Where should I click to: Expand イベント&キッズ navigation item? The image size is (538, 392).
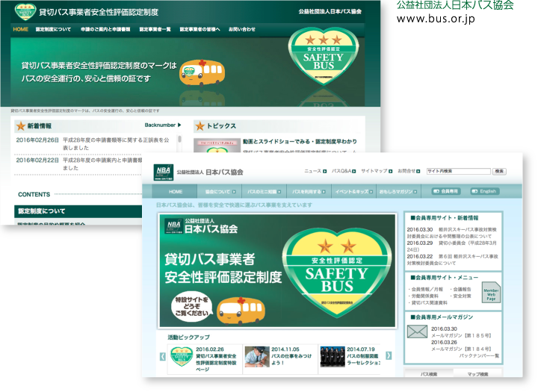tap(353, 191)
